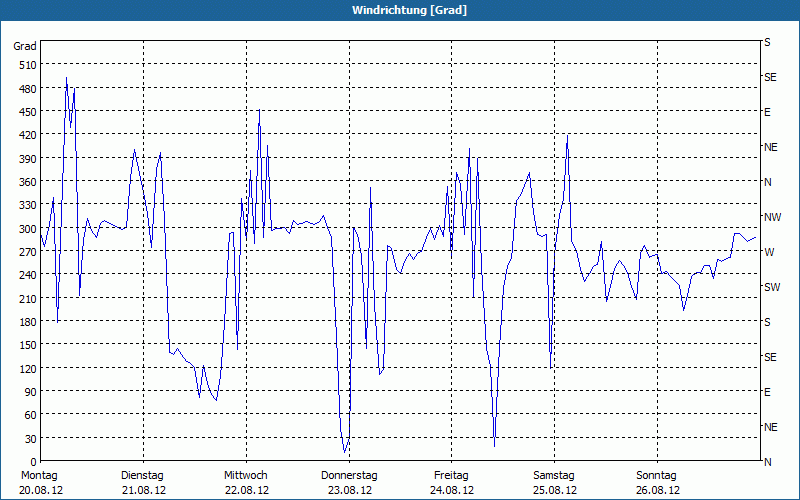Click the 150 degree axis label
800x500 pixels.
(28, 345)
